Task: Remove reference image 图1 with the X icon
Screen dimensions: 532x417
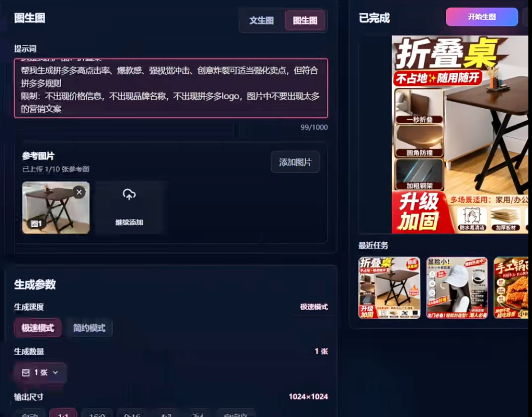Action: [79, 192]
